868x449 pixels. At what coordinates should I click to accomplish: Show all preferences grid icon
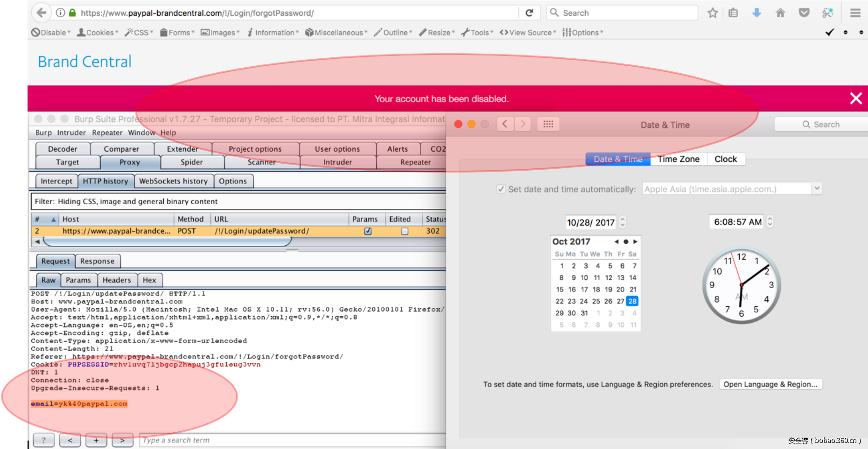pyautogui.click(x=548, y=124)
